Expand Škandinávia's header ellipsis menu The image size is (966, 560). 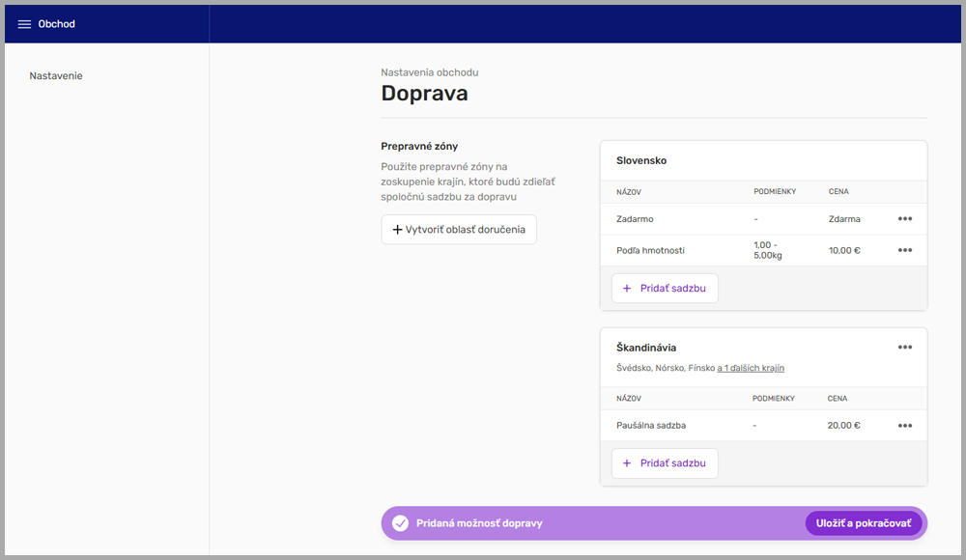[x=905, y=347]
